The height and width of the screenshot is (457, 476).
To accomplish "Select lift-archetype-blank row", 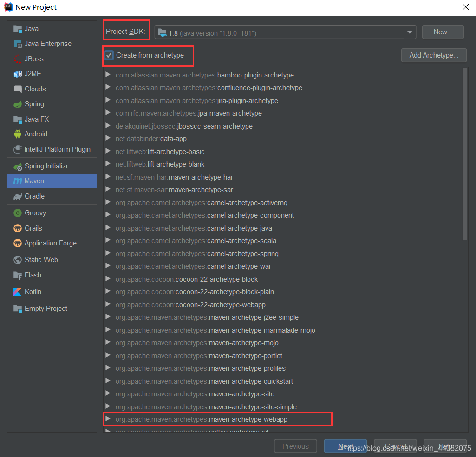I will point(282,164).
